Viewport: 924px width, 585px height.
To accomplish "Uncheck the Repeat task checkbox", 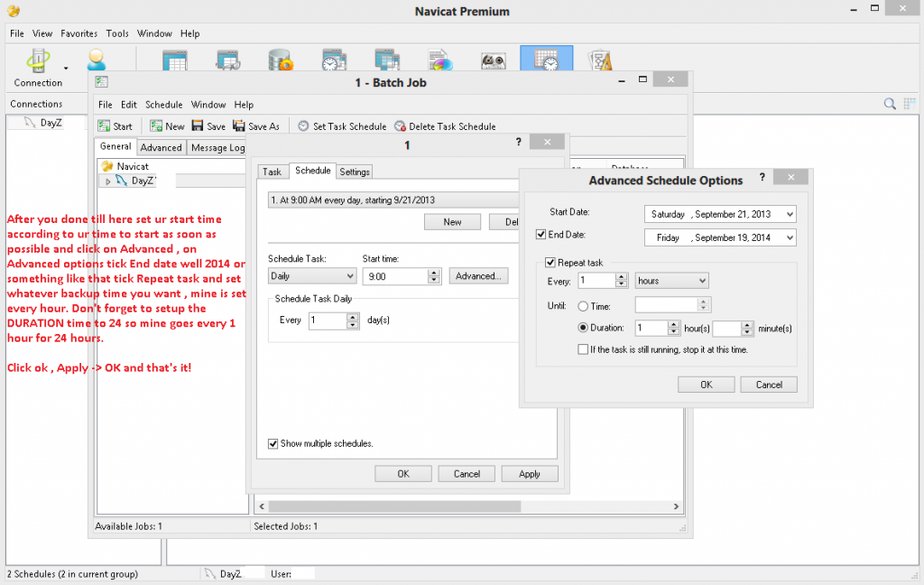I will pos(550,263).
